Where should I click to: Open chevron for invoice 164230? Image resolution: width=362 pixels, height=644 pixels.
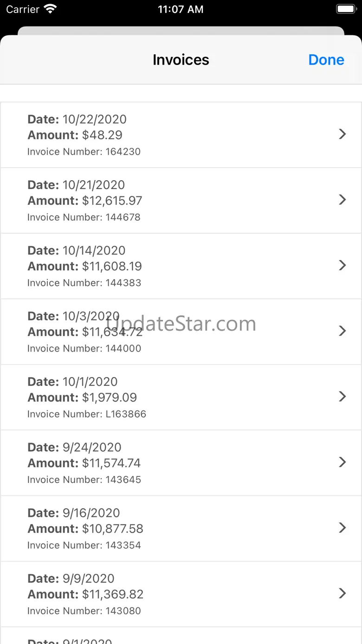(343, 134)
